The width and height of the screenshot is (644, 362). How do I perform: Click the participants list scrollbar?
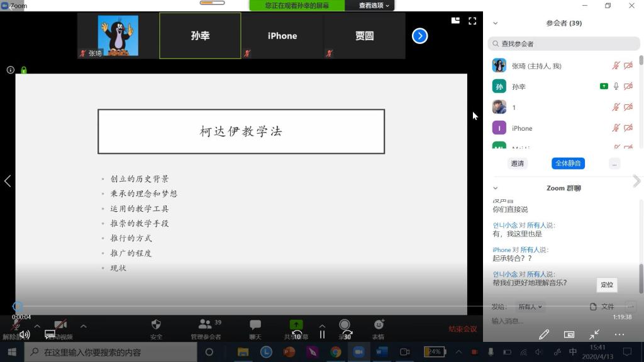pos(641,60)
